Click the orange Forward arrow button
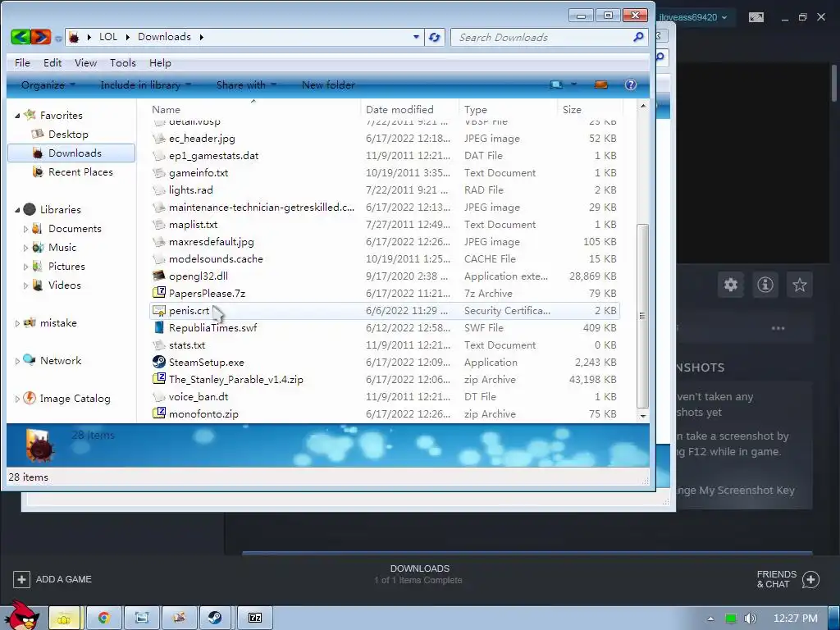 (x=41, y=37)
